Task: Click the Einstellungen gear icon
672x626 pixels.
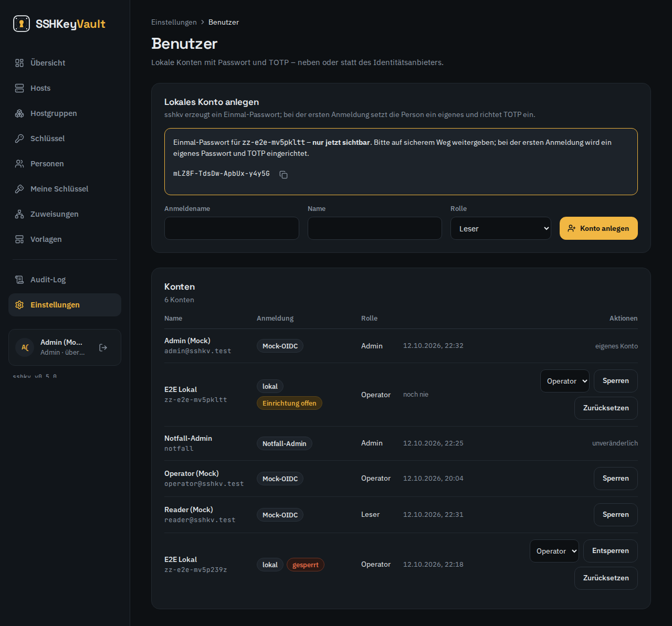Action: pyautogui.click(x=19, y=305)
